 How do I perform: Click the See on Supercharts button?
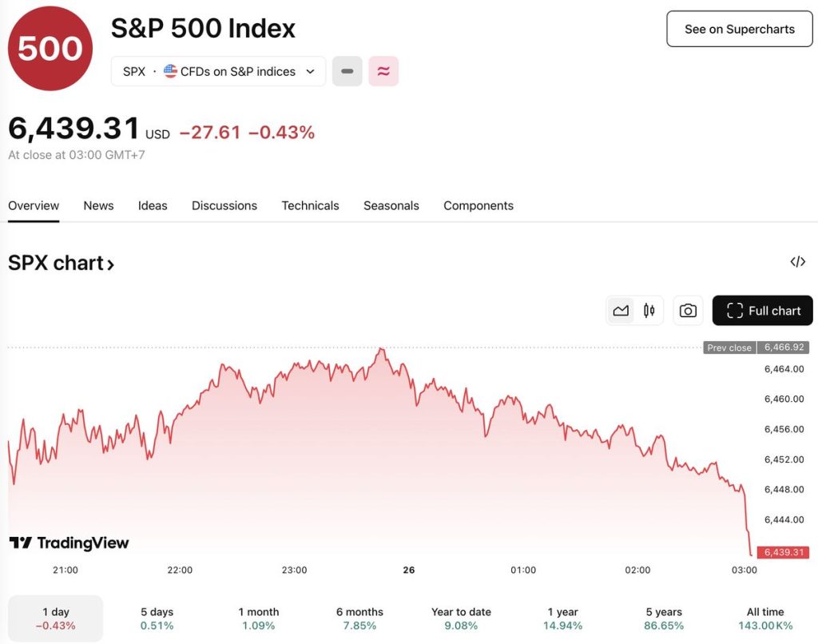(x=739, y=29)
